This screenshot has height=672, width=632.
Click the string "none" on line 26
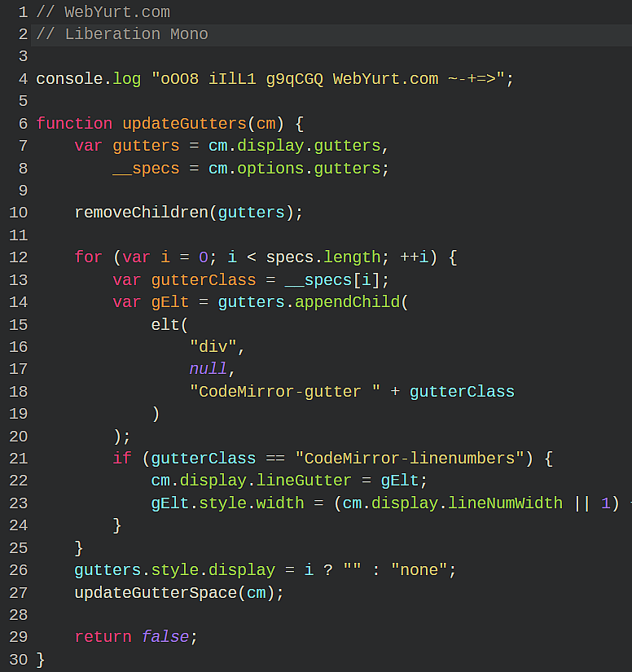click(419, 570)
